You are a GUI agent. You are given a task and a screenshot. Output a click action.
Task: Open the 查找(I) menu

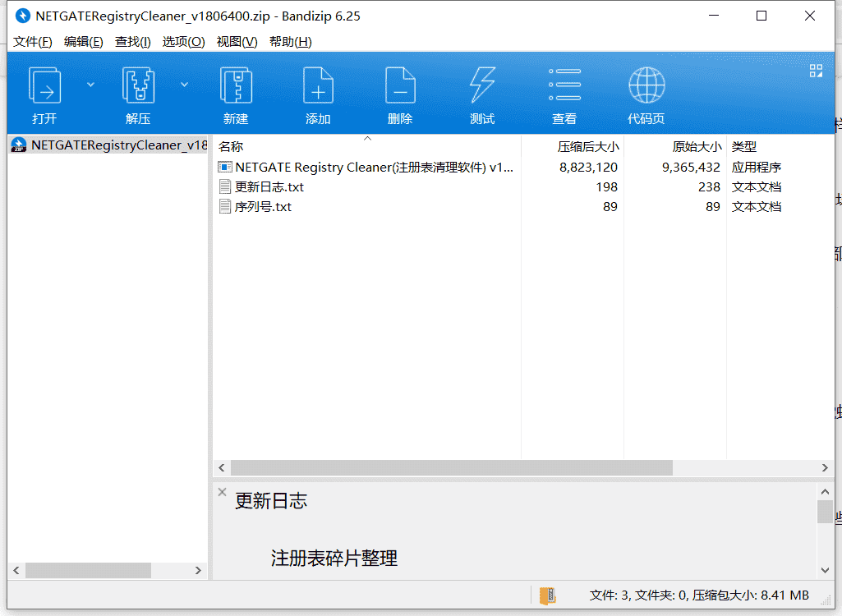(132, 42)
